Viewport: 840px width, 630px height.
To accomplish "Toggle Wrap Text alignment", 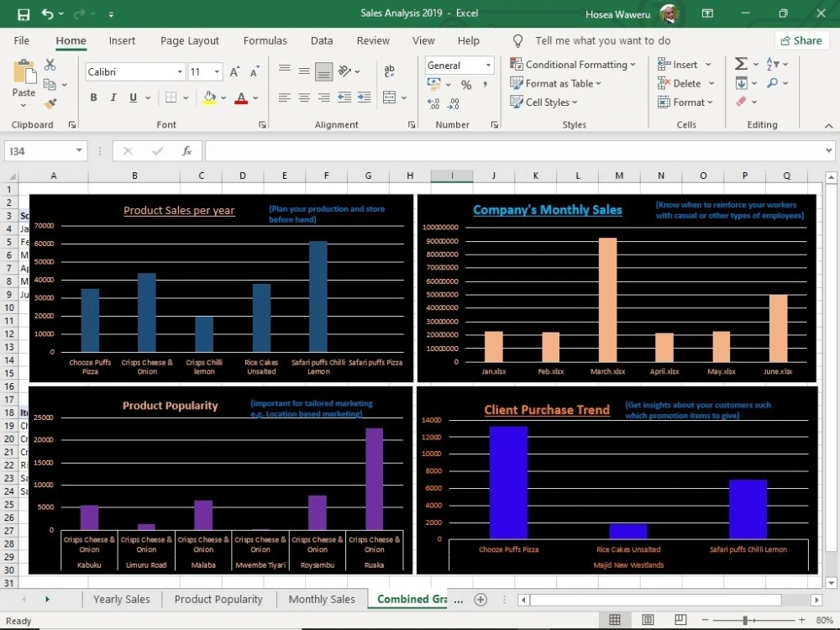I will tap(389, 72).
